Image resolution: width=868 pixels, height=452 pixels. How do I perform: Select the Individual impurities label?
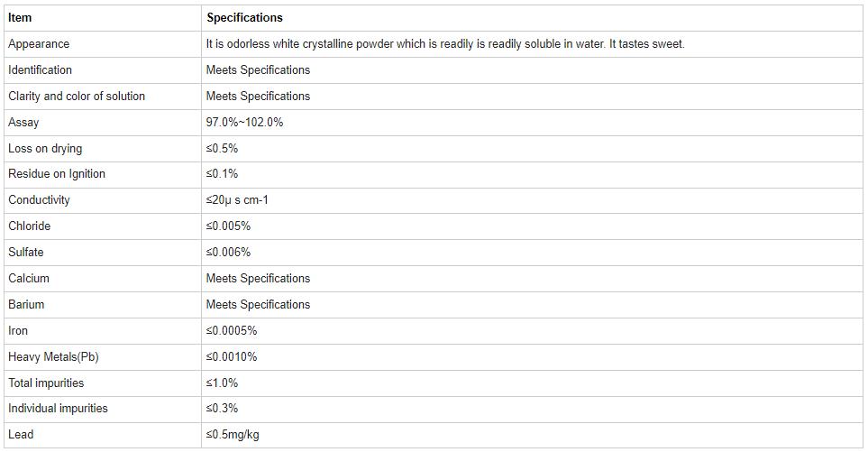pyautogui.click(x=58, y=408)
